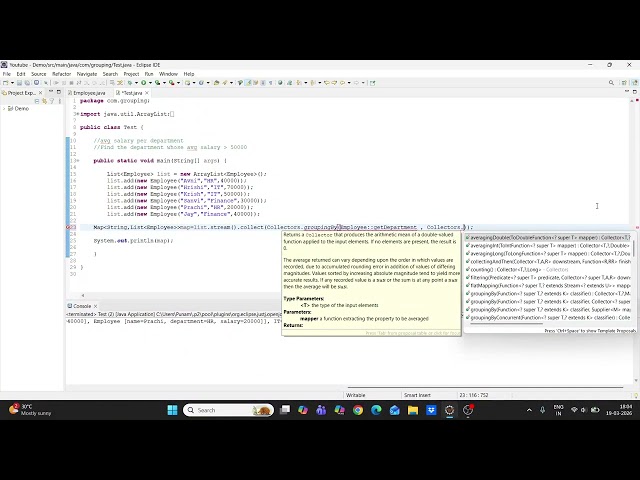Click the Debug bug icon in toolbar
Image resolution: width=640 pixels, height=480 pixels.
129,83
